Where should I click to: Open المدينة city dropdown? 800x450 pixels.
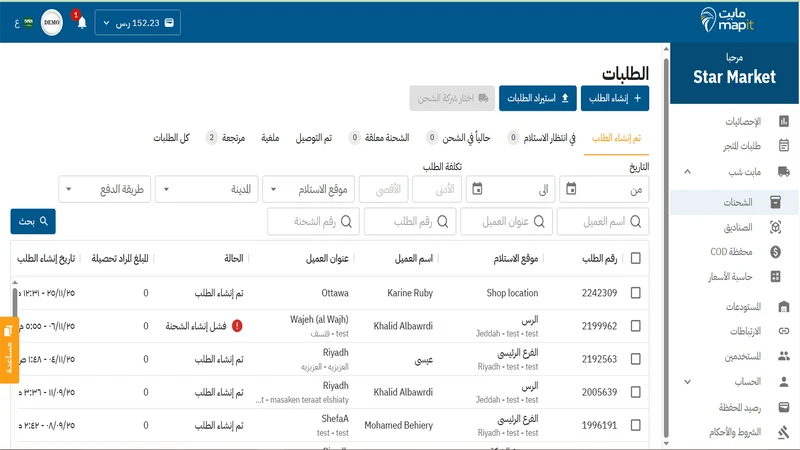pyautogui.click(x=207, y=189)
